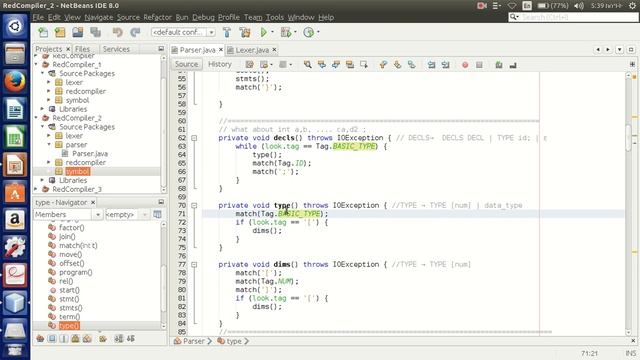Click the Search field at the top right

point(573,17)
